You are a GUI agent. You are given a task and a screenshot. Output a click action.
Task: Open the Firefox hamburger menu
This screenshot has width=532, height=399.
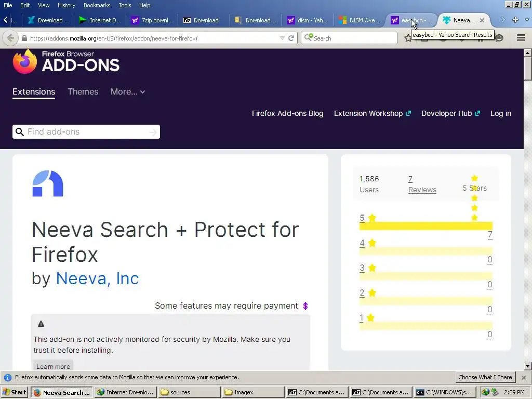pos(521,37)
